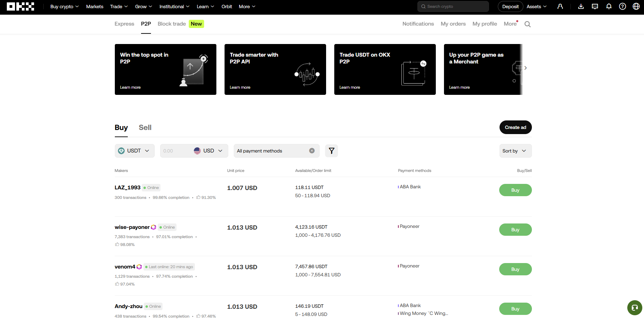Buy from LAZ_1993

[x=516, y=190]
